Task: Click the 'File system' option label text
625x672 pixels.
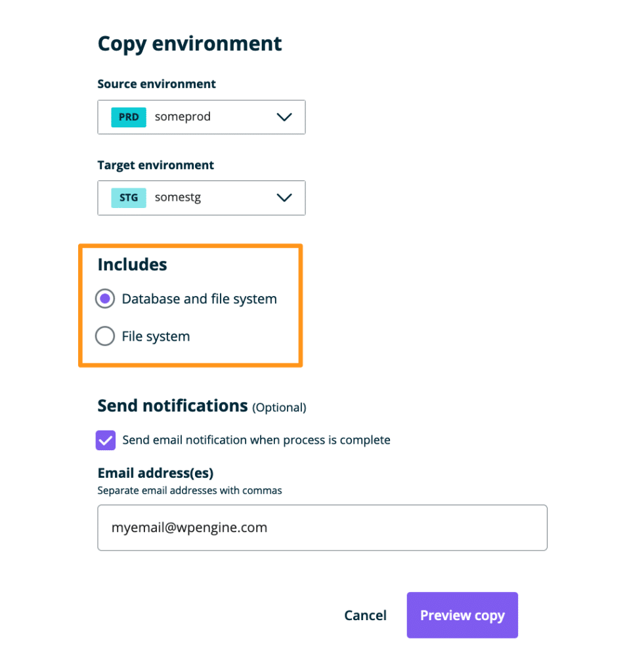Action: [156, 337]
